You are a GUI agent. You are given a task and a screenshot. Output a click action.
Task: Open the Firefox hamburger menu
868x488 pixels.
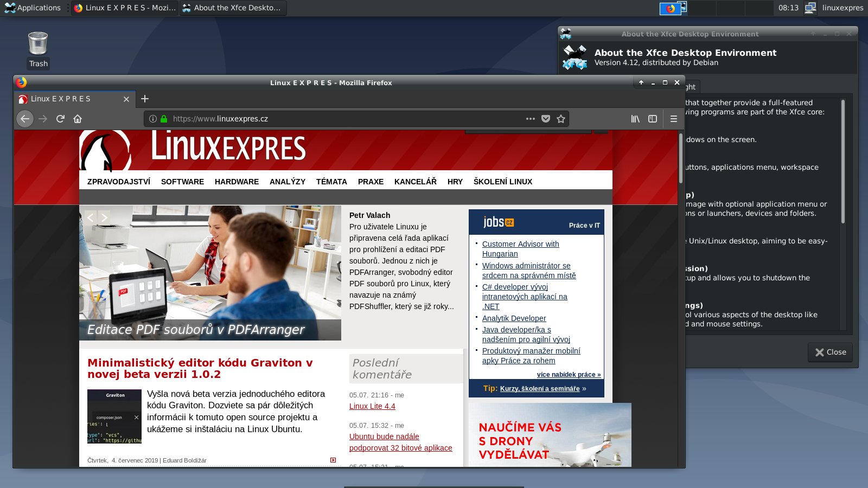674,119
